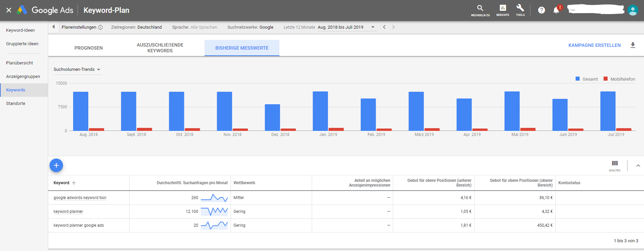This screenshot has width=644, height=251.
Task: Open the notifications bell icon
Action: click(x=556, y=10)
